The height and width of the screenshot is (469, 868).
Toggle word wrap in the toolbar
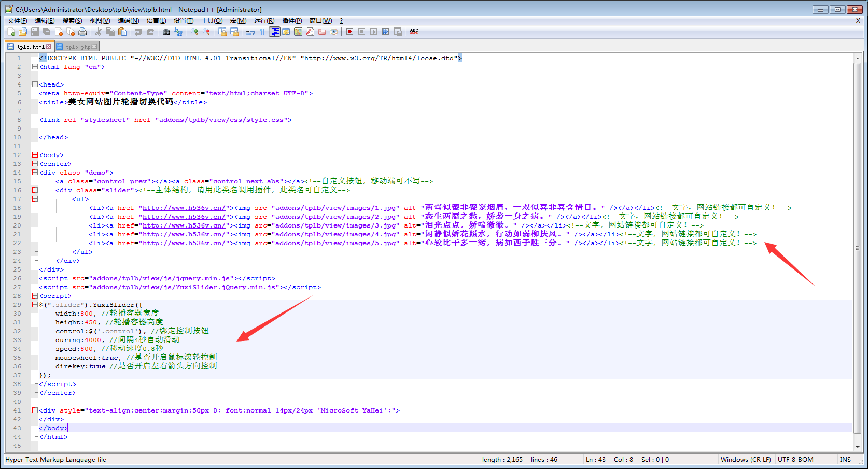click(250, 32)
